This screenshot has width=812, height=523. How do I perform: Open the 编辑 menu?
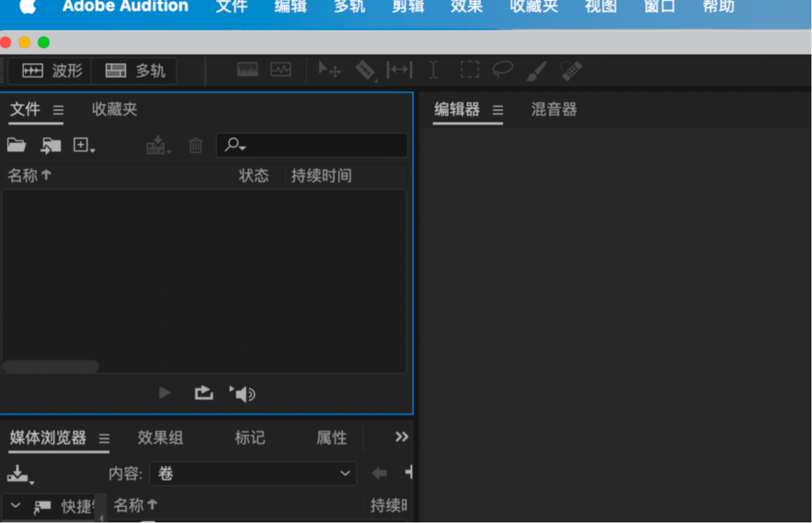pos(290,7)
